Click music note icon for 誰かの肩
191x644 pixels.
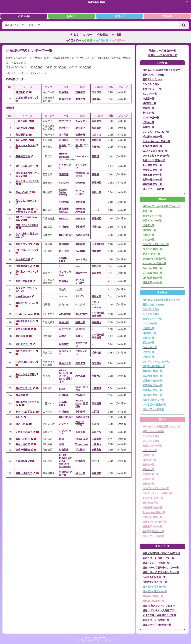[x=27, y=395]
